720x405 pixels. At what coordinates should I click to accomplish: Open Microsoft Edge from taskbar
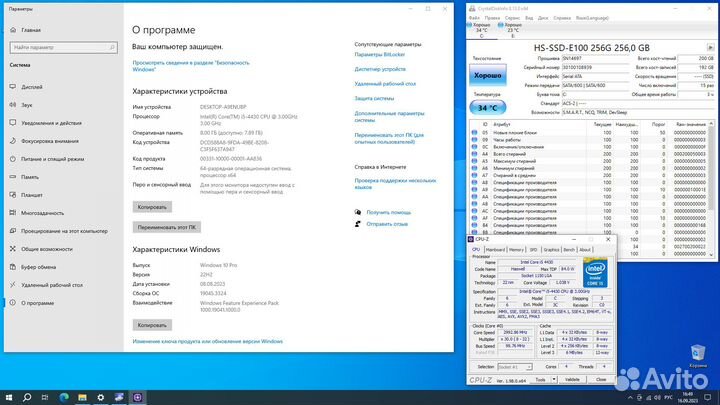pos(64,397)
